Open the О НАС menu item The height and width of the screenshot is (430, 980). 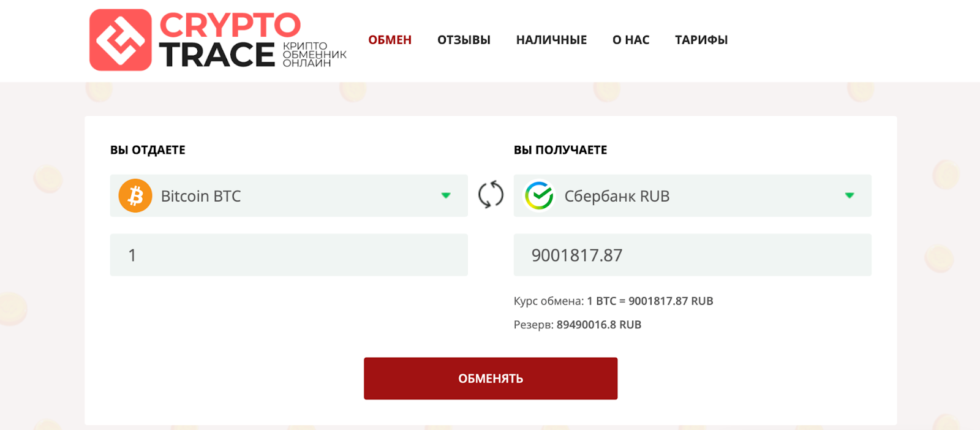point(631,40)
